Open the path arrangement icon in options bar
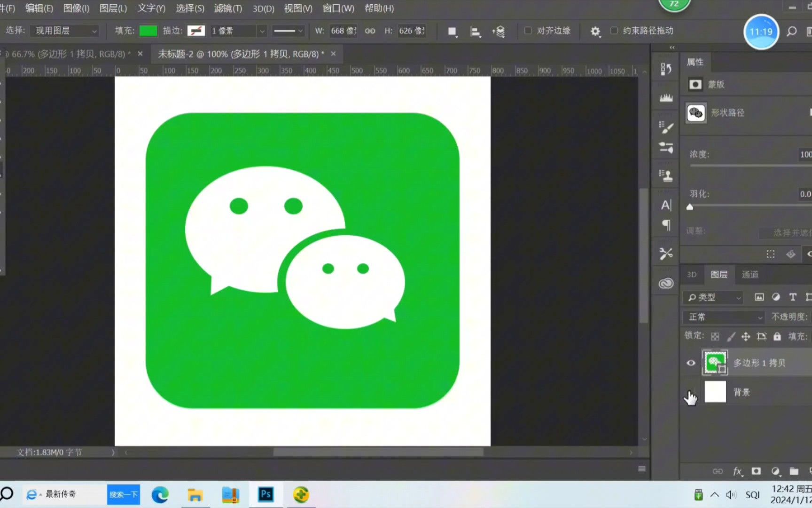The image size is (812, 508). (x=499, y=32)
